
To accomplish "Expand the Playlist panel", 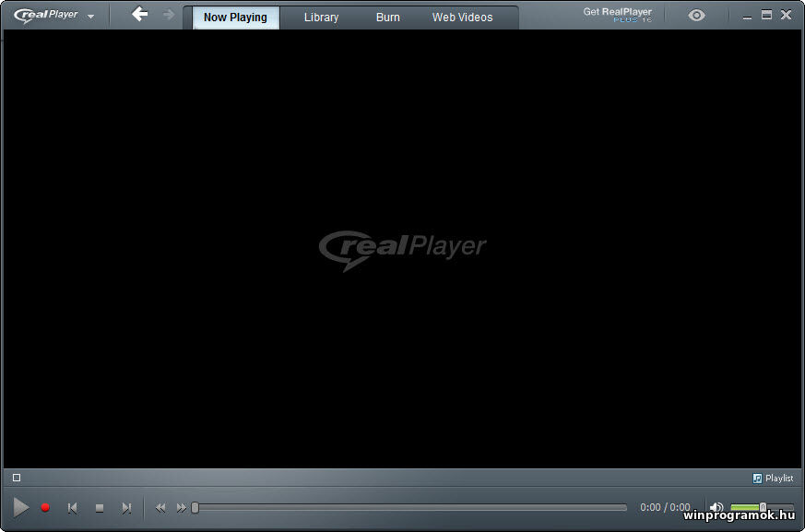I will coord(773,479).
